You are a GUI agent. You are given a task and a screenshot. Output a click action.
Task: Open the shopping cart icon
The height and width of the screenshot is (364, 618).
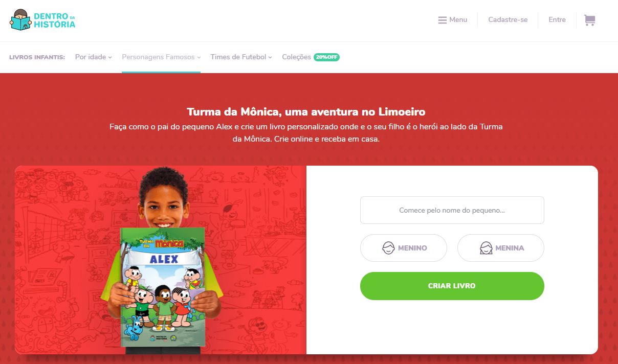tap(589, 20)
